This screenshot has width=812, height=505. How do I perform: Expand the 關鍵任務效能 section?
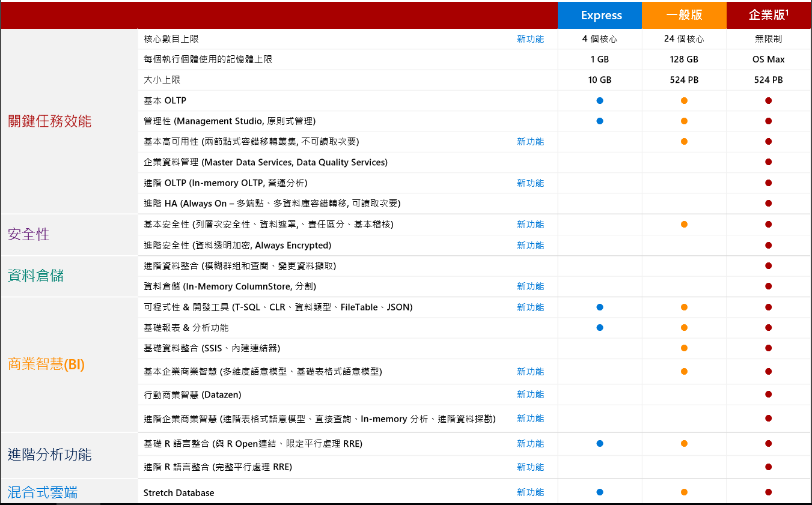coord(49,121)
